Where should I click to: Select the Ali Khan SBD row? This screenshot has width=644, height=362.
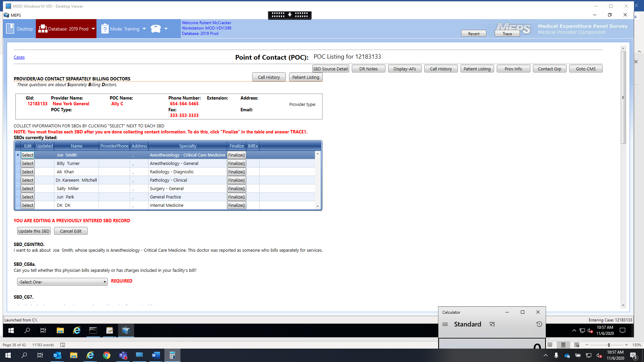click(x=28, y=172)
